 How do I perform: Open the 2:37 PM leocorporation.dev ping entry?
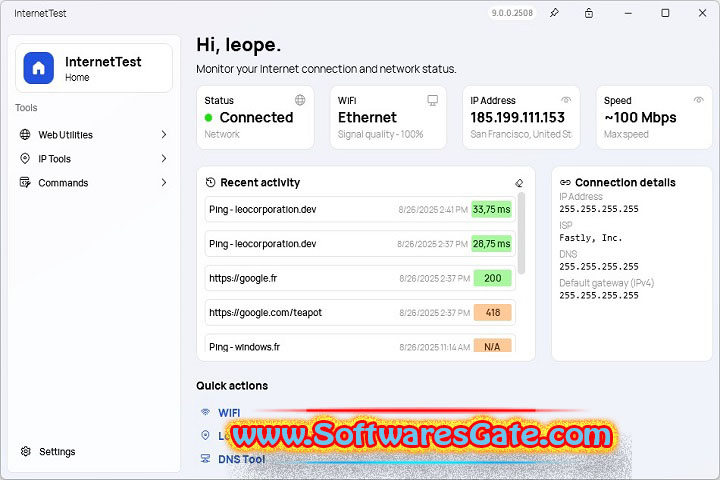coord(360,244)
